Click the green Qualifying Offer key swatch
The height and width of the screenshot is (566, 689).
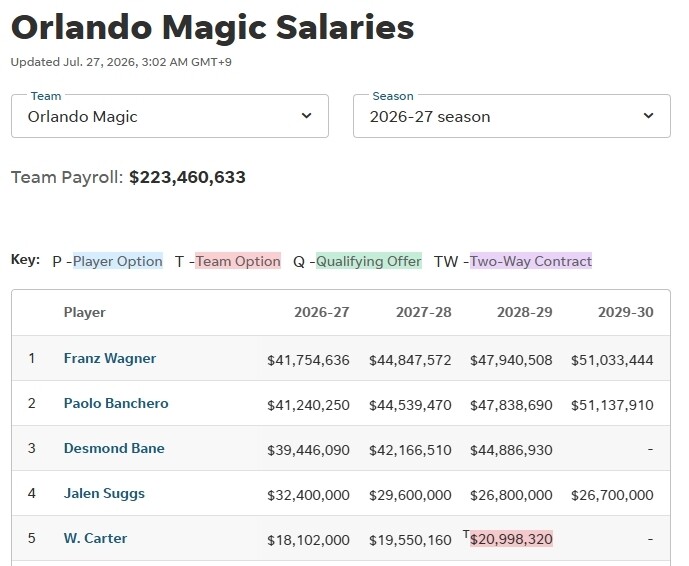coord(369,261)
